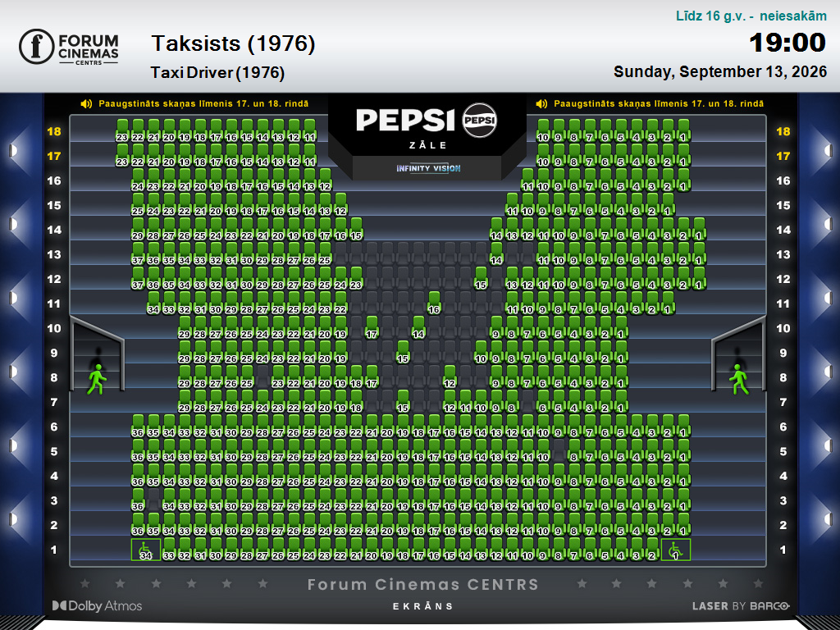
Task: Click the Taksists (1976) movie title
Action: click(233, 43)
